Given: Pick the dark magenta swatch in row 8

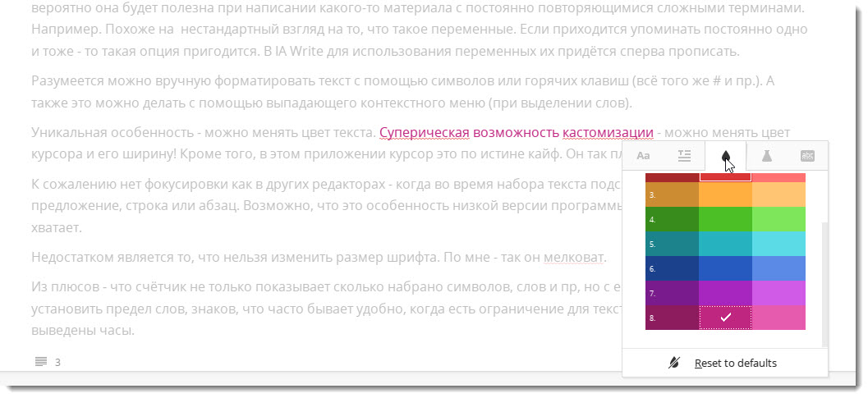Looking at the screenshot, I should [672, 318].
